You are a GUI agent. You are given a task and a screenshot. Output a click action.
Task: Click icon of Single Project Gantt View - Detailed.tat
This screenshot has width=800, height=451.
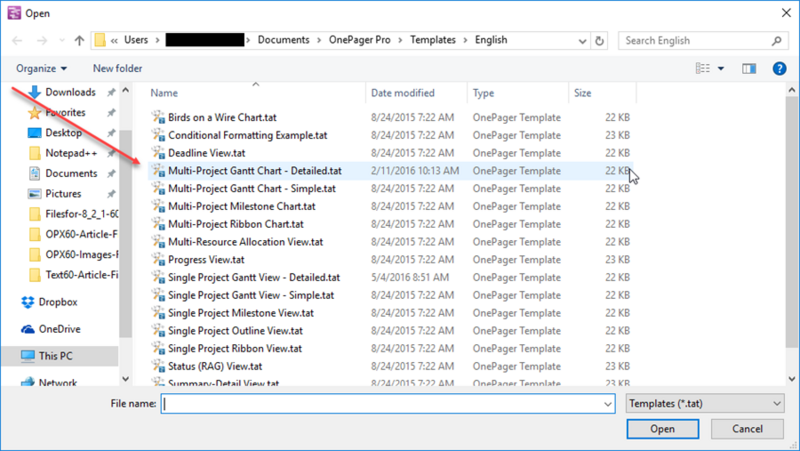(158, 278)
